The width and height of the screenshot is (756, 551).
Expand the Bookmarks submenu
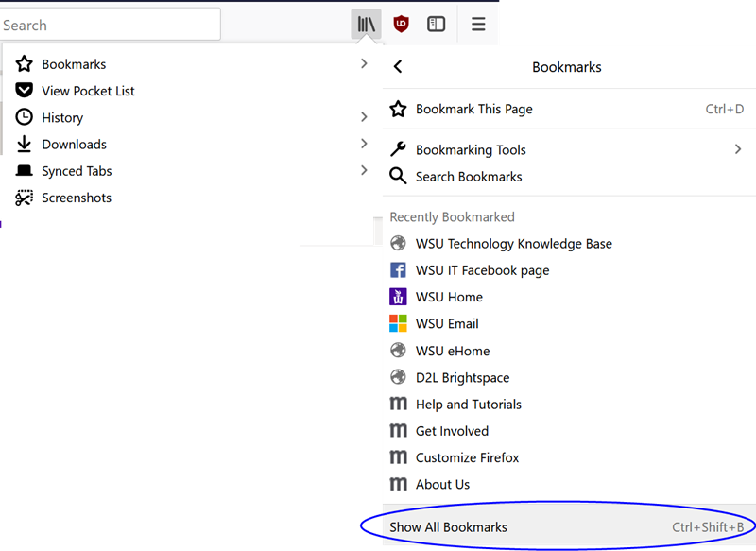189,64
